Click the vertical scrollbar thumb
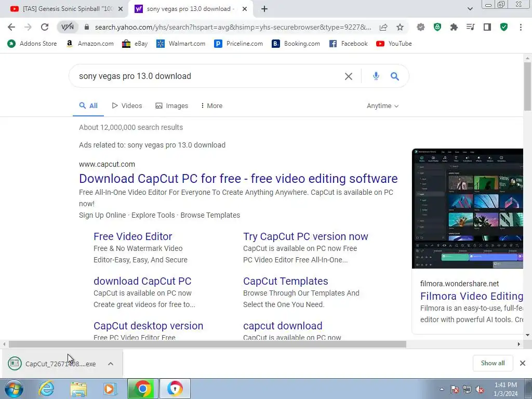The height and width of the screenshot is (399, 532). tap(527, 87)
